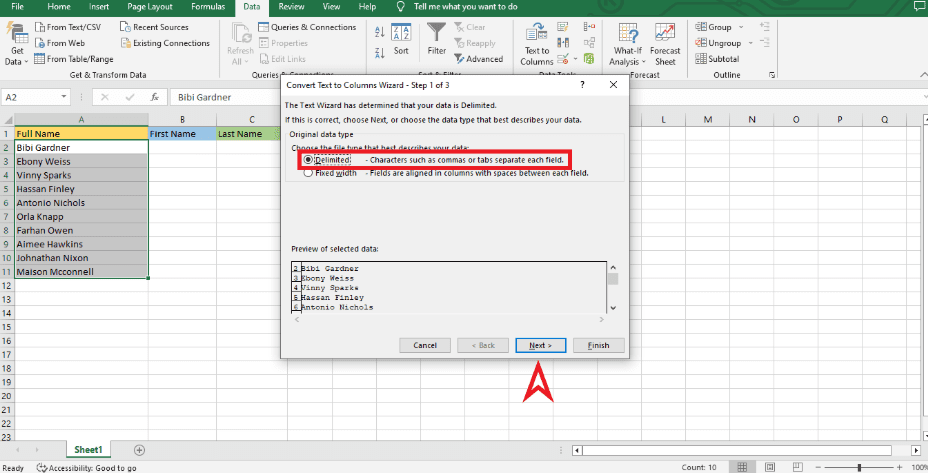
Task: Click the Insert Function fx icon
Action: click(x=154, y=97)
